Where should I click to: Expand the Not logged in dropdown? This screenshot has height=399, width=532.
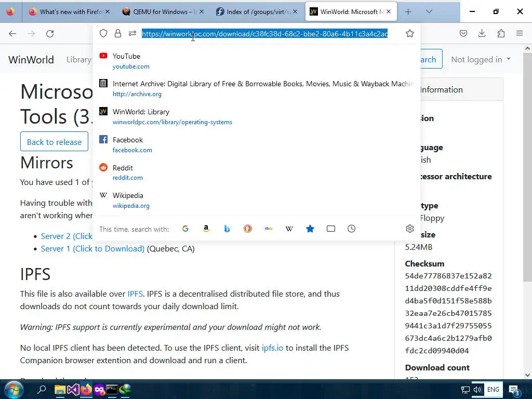click(x=481, y=59)
